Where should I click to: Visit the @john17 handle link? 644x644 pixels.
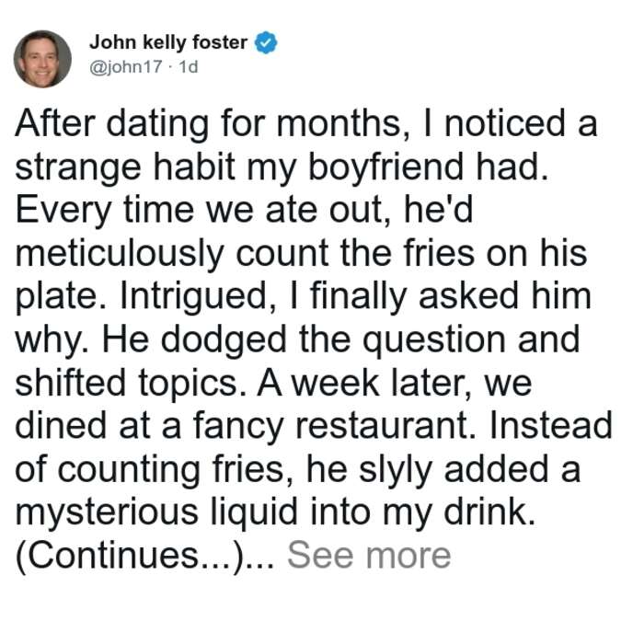click(x=126, y=67)
